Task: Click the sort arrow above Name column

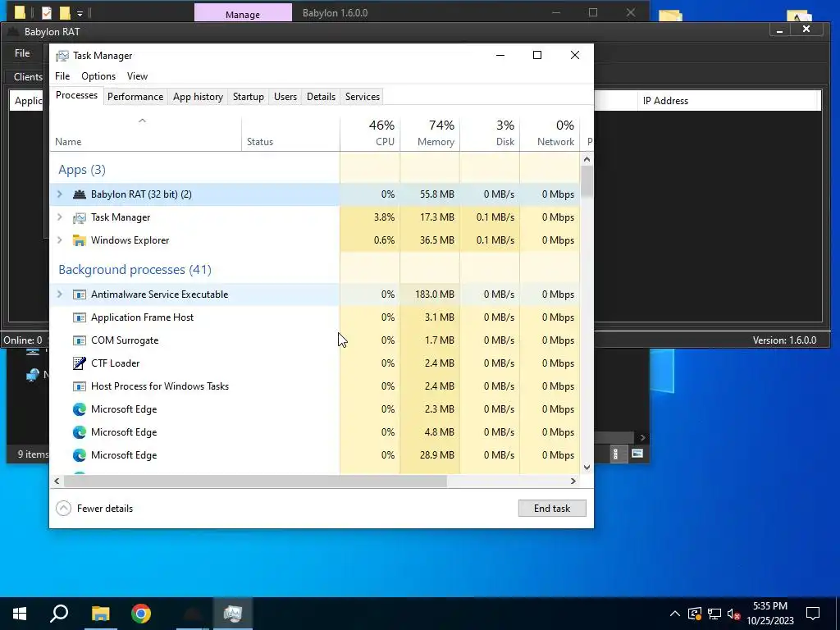Action: pyautogui.click(x=142, y=121)
